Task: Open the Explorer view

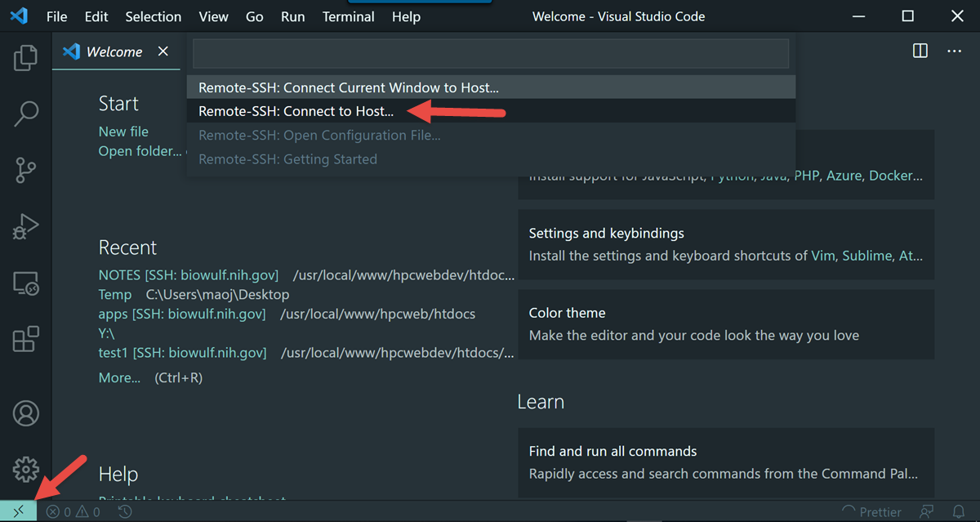Action: click(25, 57)
